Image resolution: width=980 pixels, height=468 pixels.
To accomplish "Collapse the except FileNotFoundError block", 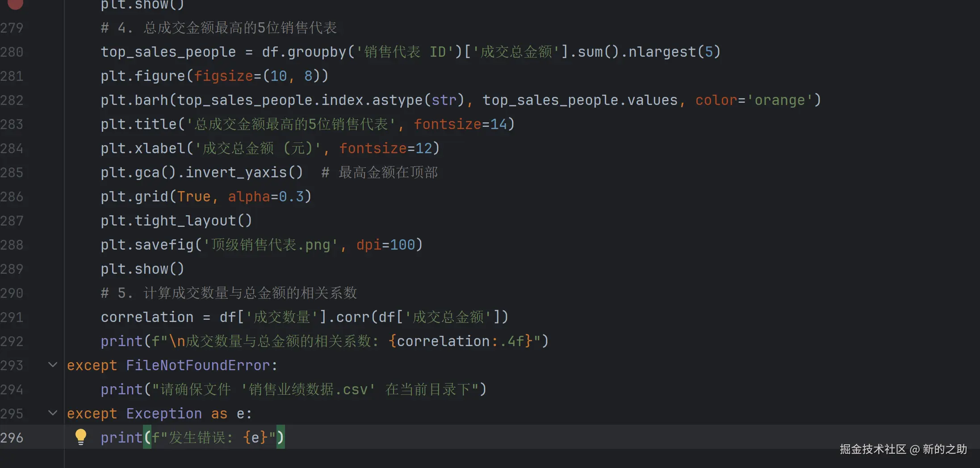I will click(x=52, y=365).
